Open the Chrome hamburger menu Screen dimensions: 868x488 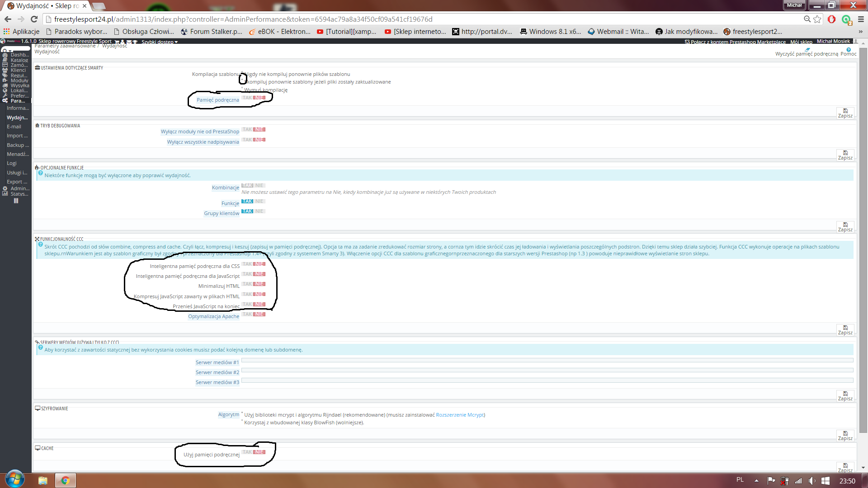coord(861,19)
